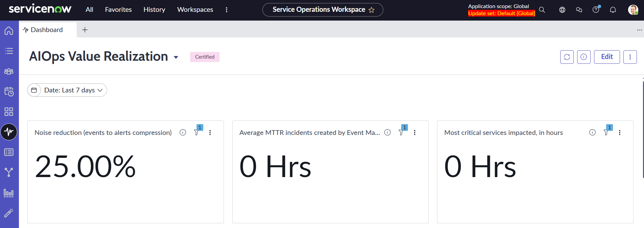
Task: Show info for Noise reduction widget
Action: tap(183, 133)
